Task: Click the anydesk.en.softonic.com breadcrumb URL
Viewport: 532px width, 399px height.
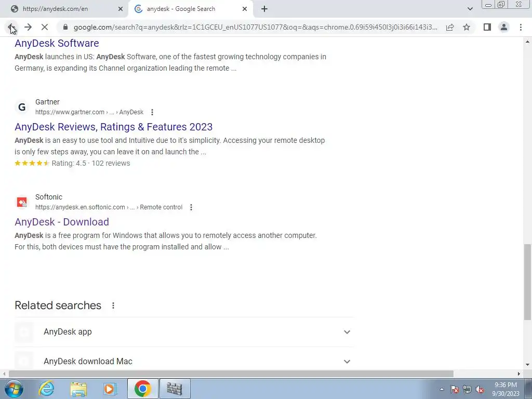Action: click(109, 207)
